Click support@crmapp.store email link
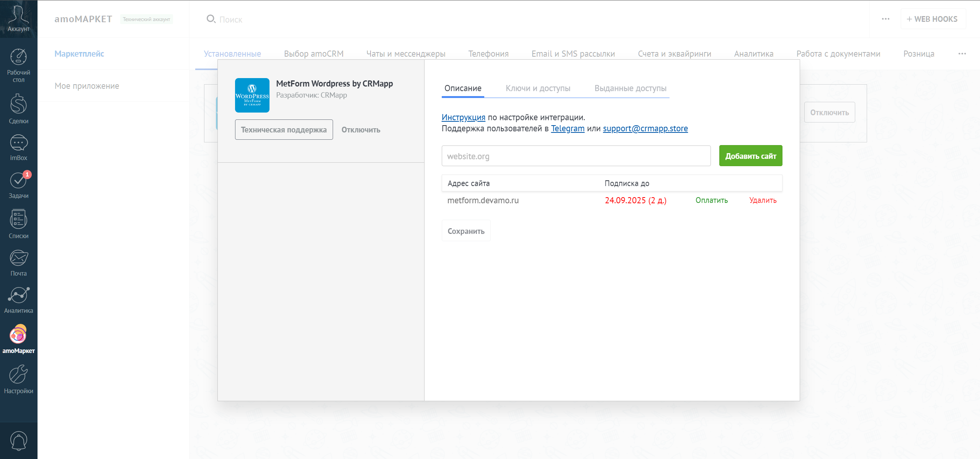Viewport: 980px width, 459px height. click(645, 129)
